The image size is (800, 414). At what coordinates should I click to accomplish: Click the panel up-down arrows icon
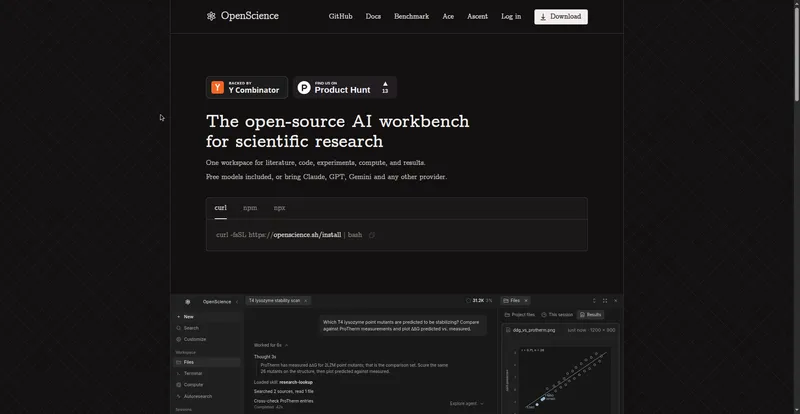pos(594,301)
